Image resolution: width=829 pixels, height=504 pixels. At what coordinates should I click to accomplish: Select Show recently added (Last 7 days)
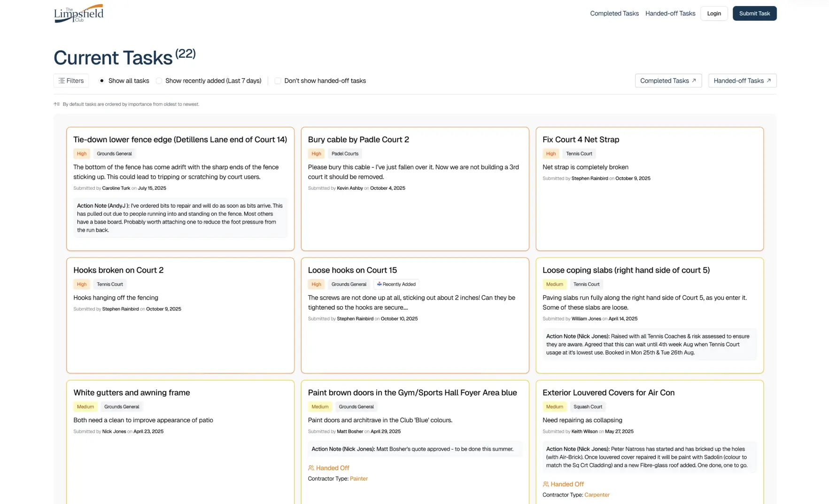tap(159, 81)
